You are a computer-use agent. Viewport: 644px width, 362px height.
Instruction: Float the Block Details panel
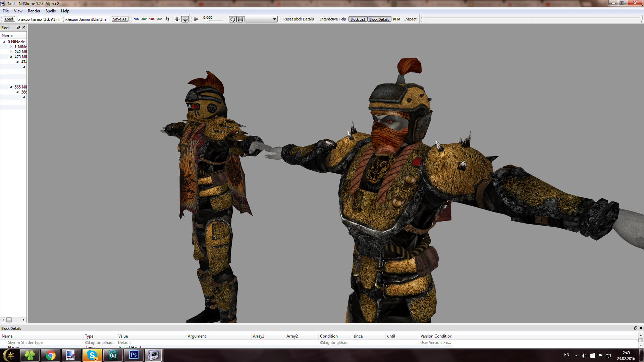pos(635,328)
